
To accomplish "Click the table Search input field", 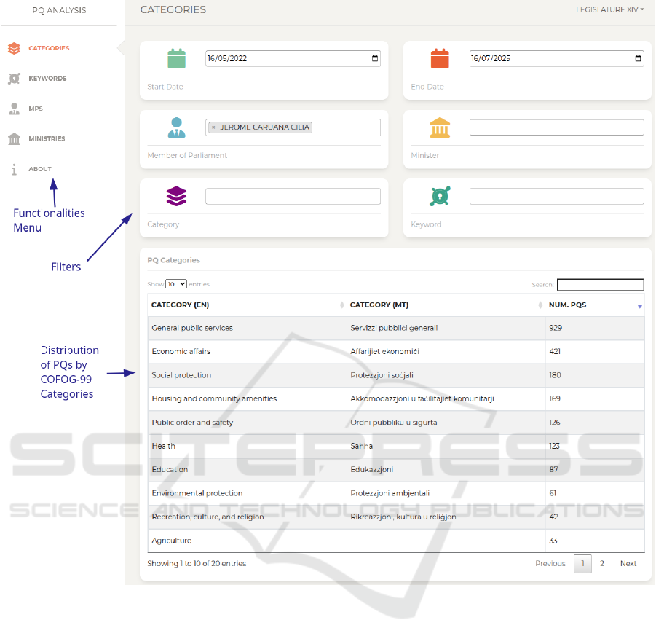I will [x=600, y=285].
